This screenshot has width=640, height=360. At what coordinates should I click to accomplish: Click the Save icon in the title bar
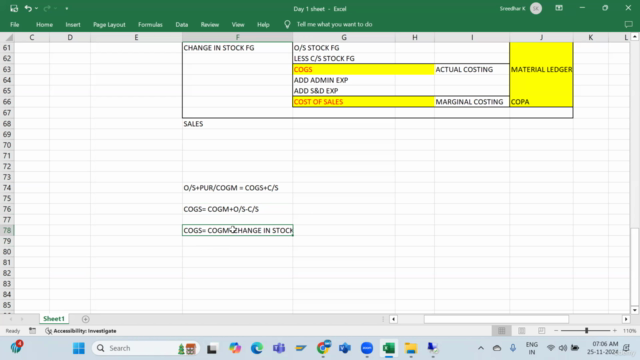point(14,9)
